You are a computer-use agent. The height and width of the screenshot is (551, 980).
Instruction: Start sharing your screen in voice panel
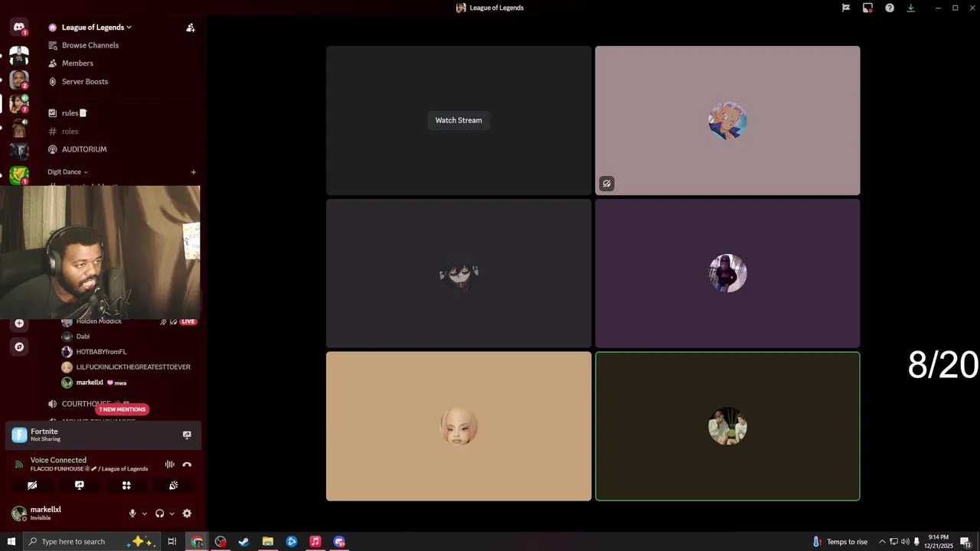(x=79, y=485)
